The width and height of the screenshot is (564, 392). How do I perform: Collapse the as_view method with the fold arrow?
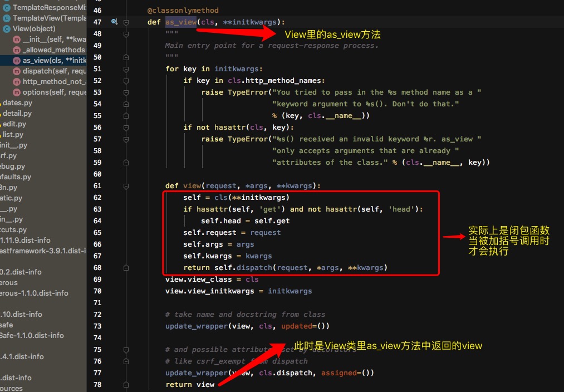(x=126, y=21)
